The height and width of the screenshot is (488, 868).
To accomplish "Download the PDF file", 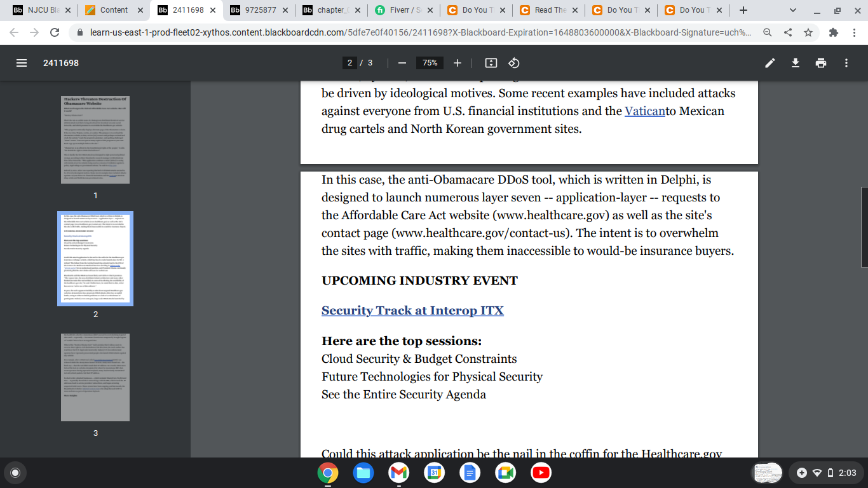I will 795,63.
